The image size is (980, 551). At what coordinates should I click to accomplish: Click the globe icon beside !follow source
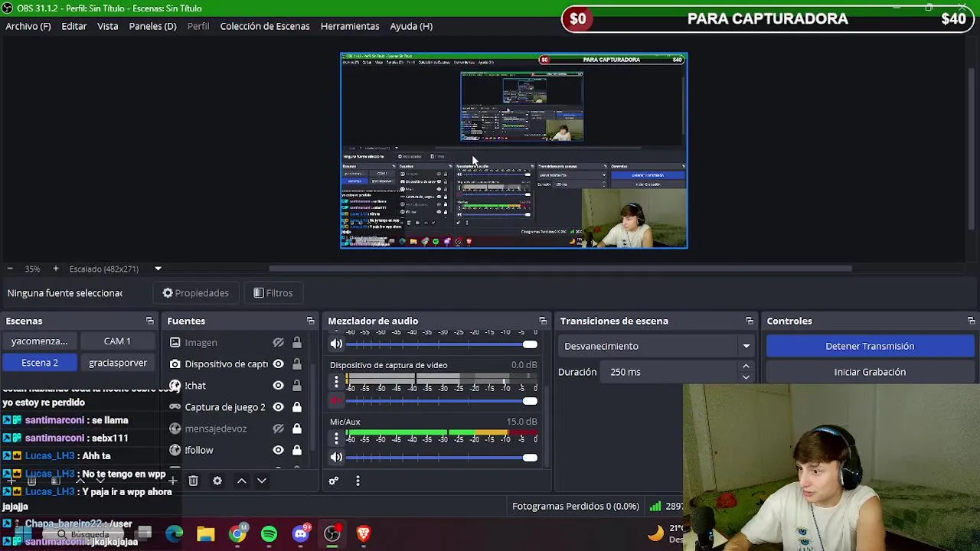pos(175,450)
